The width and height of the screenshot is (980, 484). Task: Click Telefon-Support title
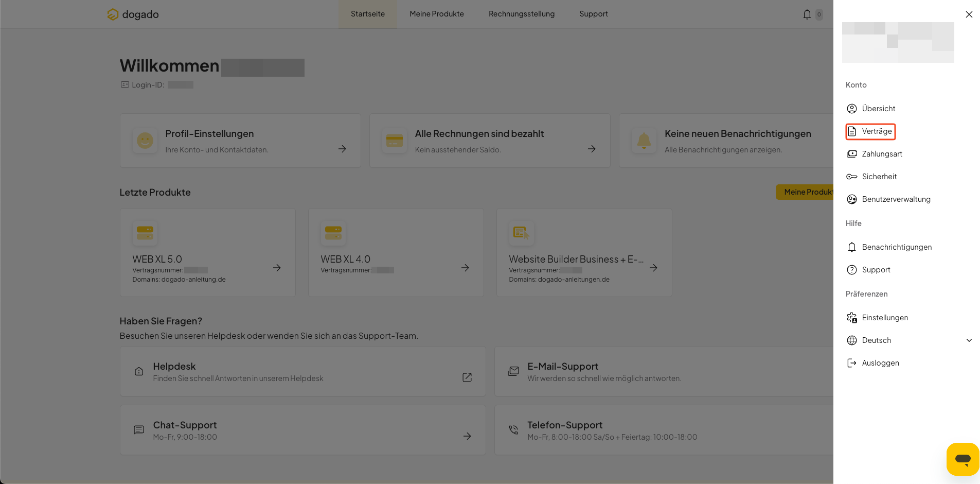tap(565, 425)
